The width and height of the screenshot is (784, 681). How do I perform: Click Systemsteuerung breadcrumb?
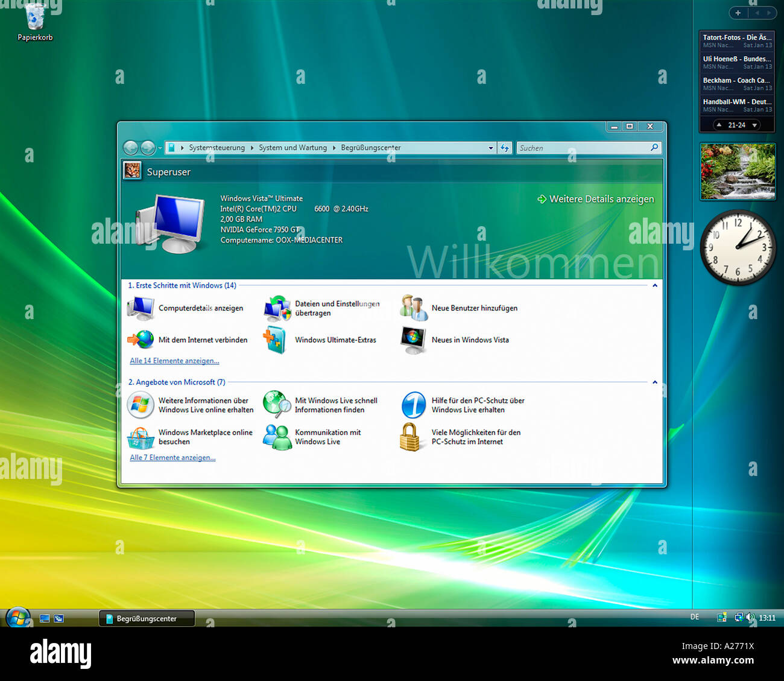click(x=217, y=148)
